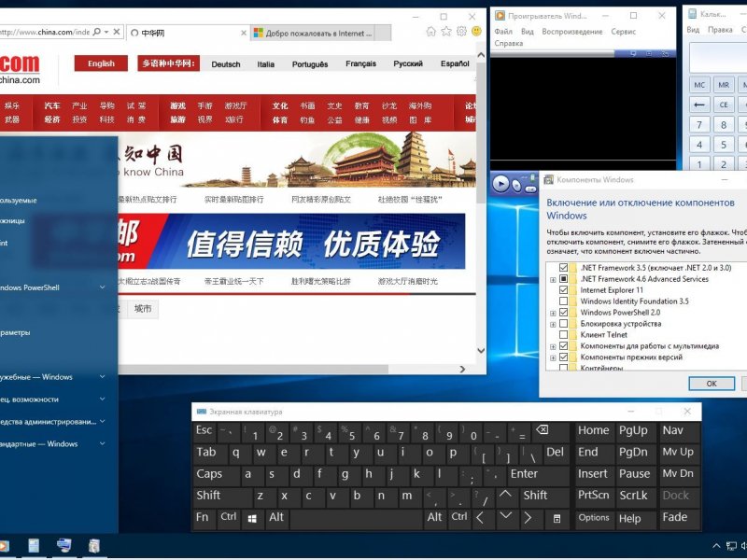Screen dimensions: 747x560
Task: Open Сервис menu in media player
Action: tap(623, 32)
